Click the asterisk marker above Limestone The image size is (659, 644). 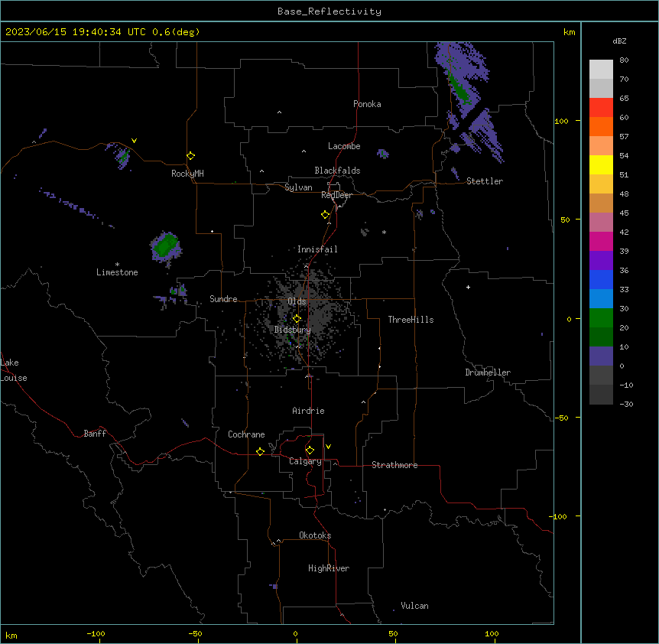coord(117,265)
